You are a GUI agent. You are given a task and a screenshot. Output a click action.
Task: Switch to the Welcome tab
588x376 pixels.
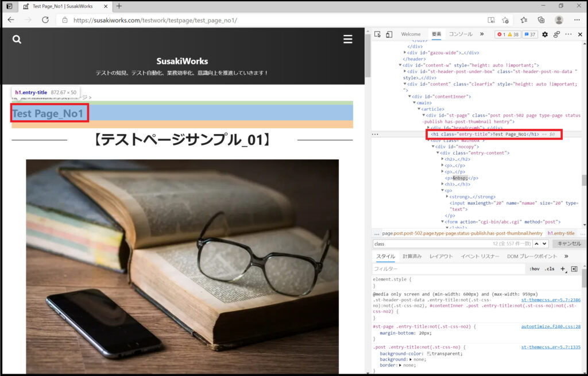[411, 34]
